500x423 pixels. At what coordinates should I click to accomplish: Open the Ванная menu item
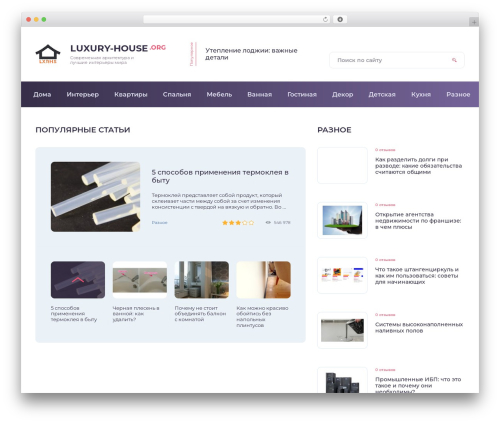pos(260,94)
